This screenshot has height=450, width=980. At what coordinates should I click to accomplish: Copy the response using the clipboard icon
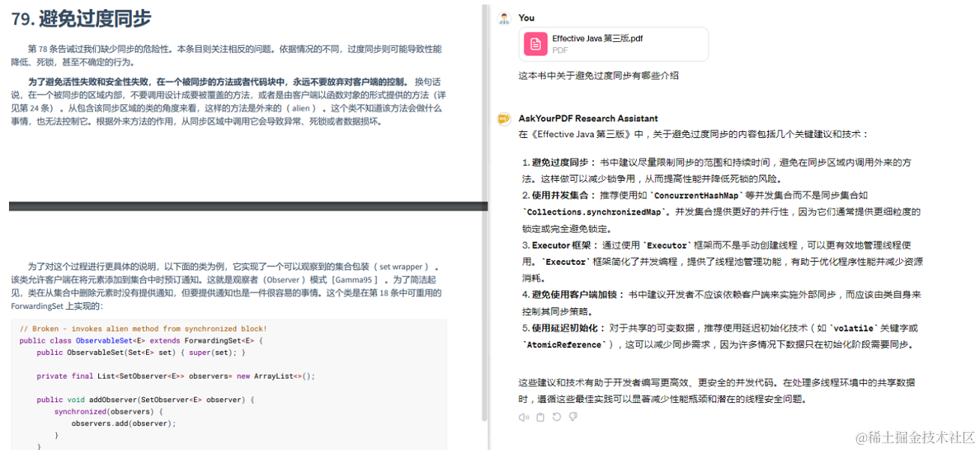[540, 417]
